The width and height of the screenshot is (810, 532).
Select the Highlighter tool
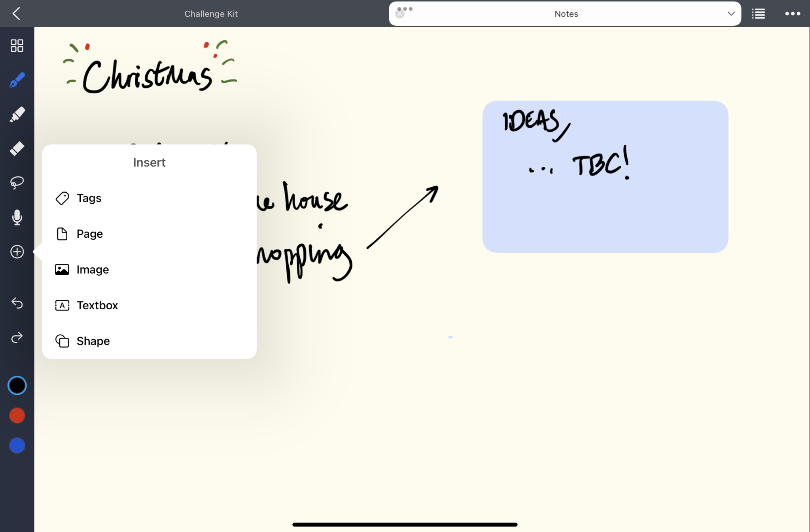coord(17,114)
